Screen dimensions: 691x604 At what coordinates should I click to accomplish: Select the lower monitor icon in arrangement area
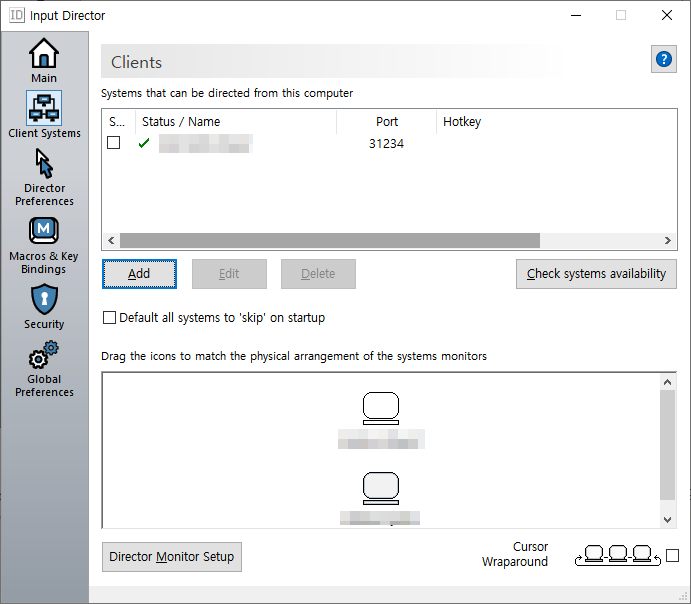click(381, 488)
